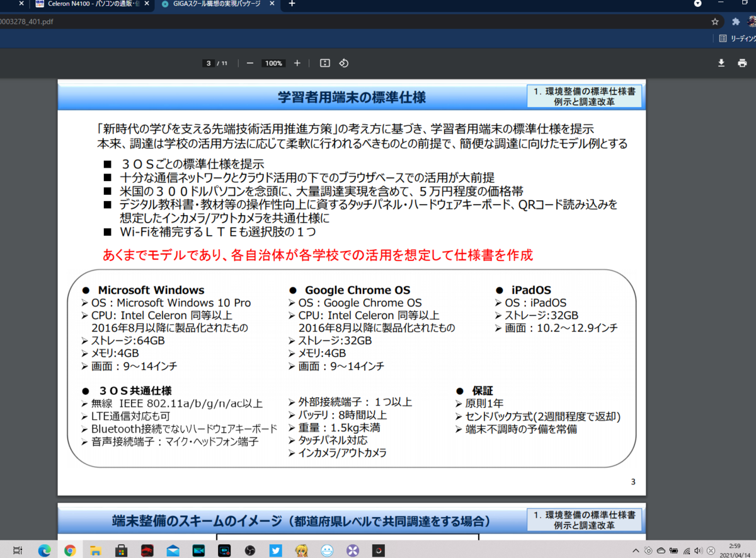Click the text ストレージ:64GB

(x=128, y=340)
